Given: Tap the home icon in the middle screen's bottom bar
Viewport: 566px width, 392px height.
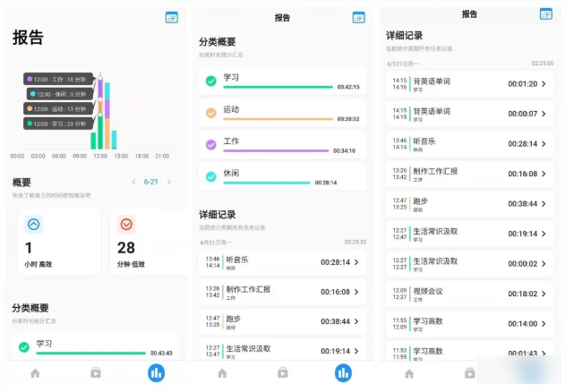Looking at the screenshot, I should pos(222,373).
